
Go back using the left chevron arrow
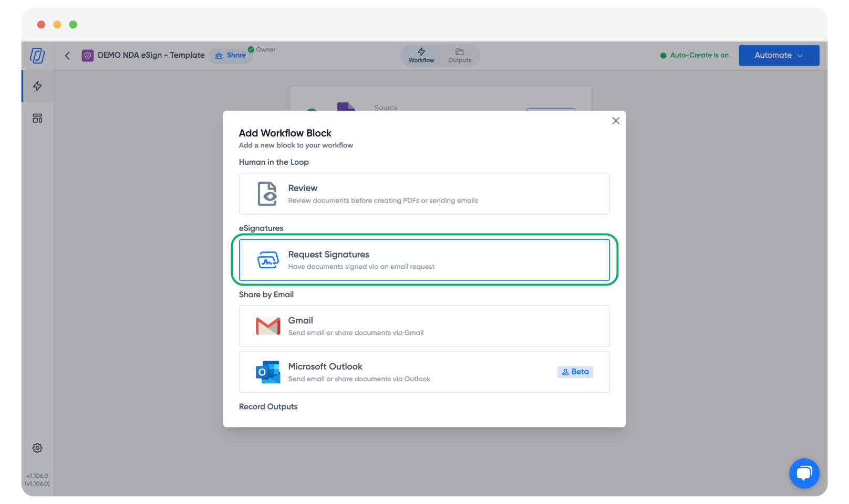click(67, 55)
